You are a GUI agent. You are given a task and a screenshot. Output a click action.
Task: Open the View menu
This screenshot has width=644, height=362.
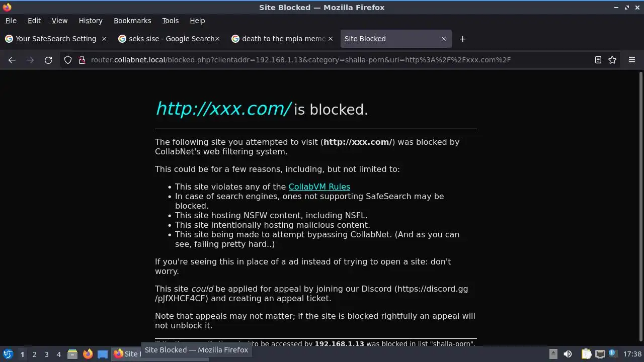click(59, 21)
